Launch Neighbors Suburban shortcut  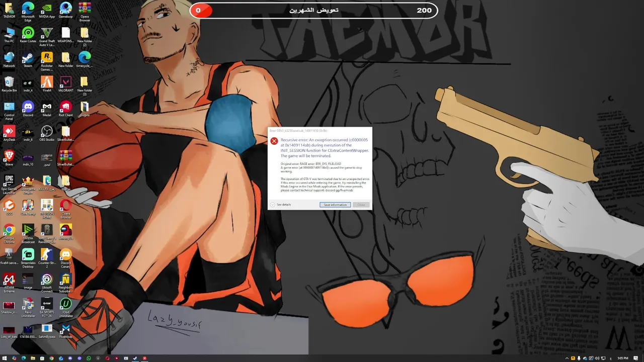(x=66, y=283)
